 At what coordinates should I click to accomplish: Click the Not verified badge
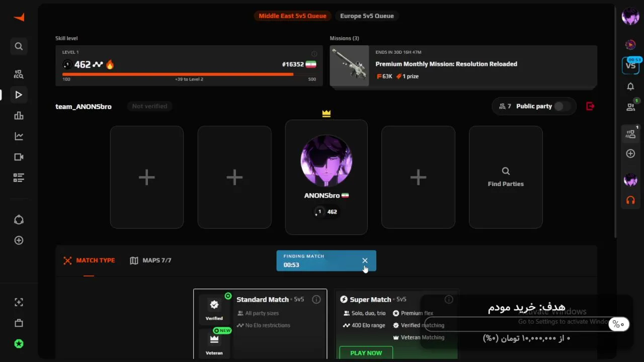149,106
